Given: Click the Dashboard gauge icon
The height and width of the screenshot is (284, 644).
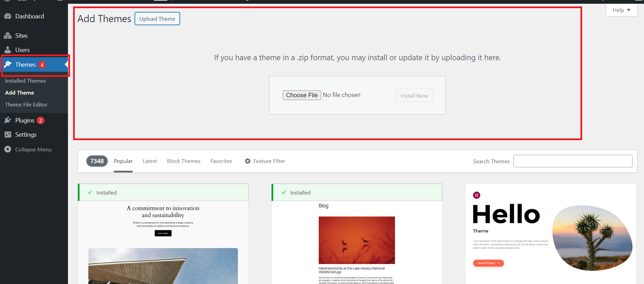Looking at the screenshot, I should pos(7,16).
